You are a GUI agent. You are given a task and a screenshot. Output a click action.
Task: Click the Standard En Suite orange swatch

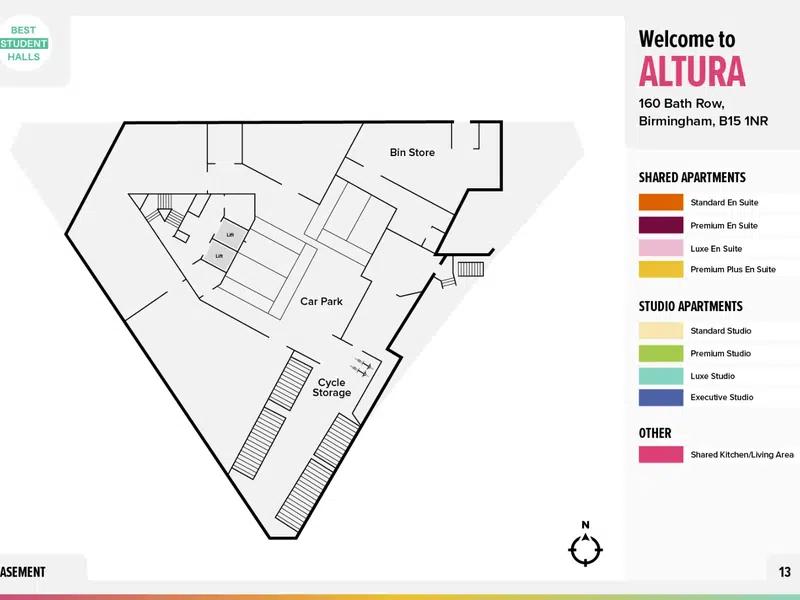point(661,202)
